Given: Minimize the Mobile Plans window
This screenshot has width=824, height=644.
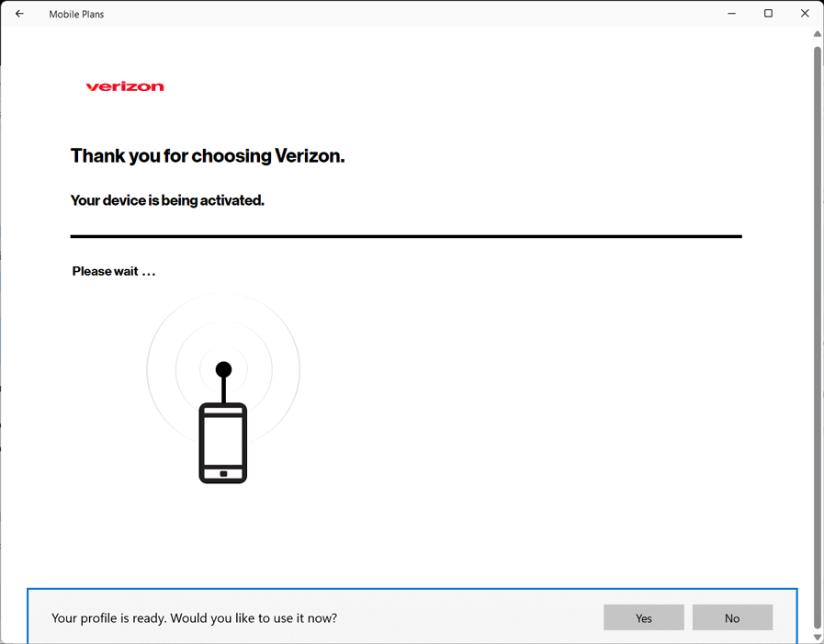Looking at the screenshot, I should tap(731, 14).
